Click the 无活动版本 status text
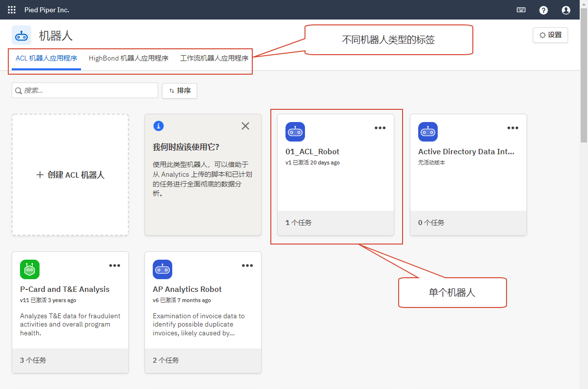This screenshot has height=389, width=588. click(x=432, y=163)
